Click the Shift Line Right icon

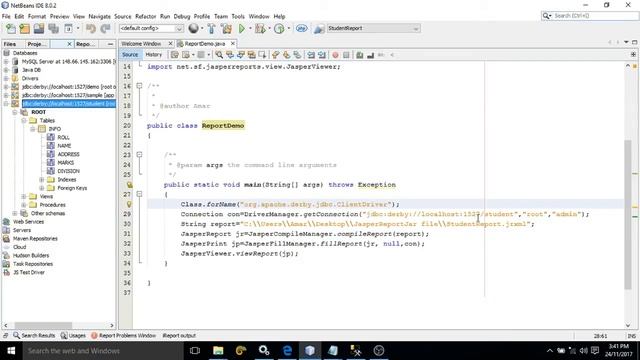(x=322, y=55)
